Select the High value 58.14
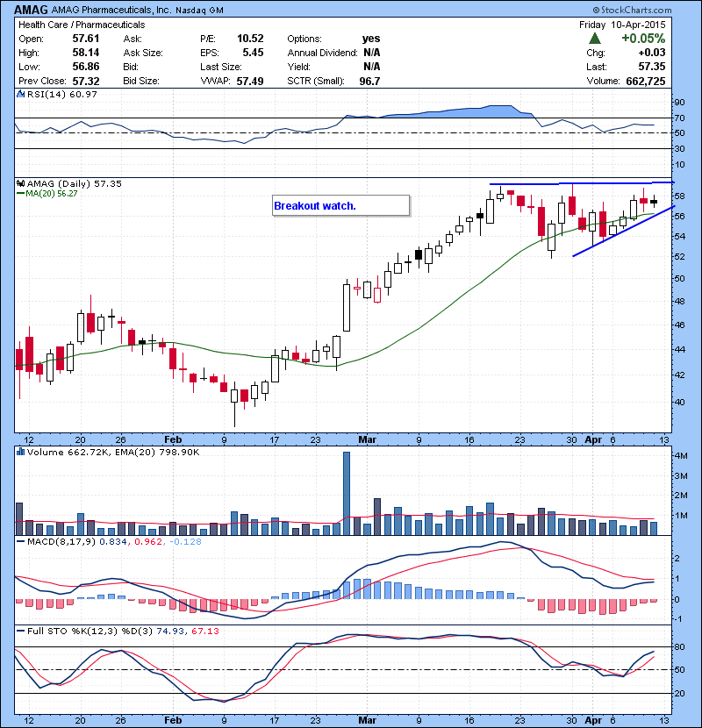 coord(86,53)
